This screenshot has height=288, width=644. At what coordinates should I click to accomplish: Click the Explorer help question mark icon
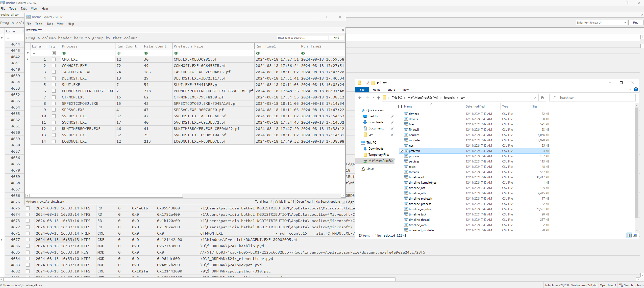point(636,89)
